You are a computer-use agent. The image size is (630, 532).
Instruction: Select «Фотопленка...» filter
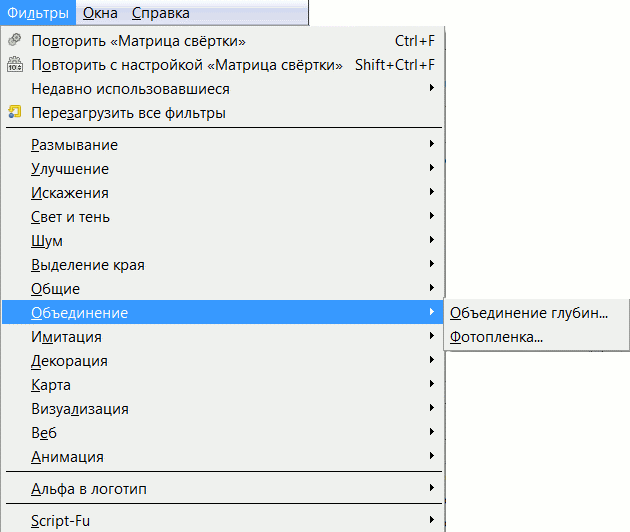[x=497, y=337]
